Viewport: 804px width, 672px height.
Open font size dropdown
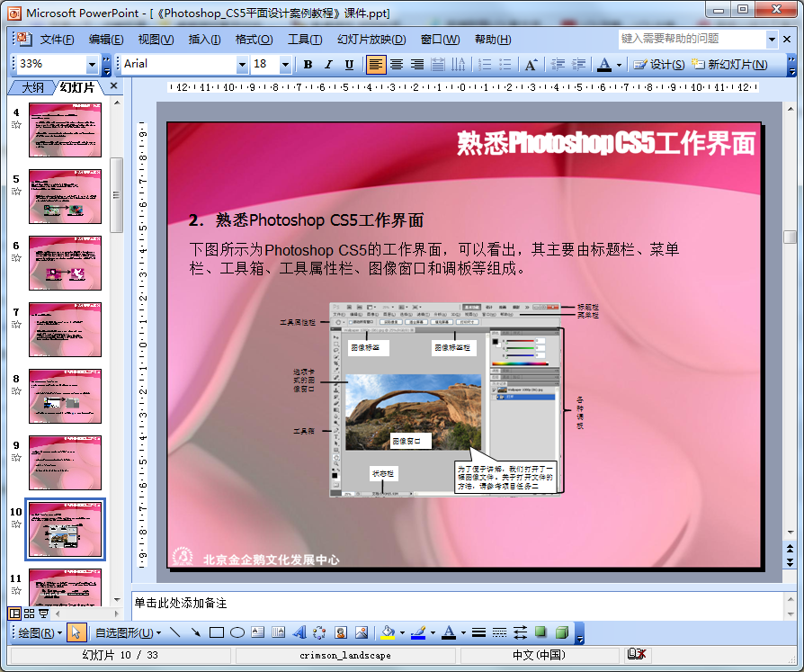click(x=286, y=65)
